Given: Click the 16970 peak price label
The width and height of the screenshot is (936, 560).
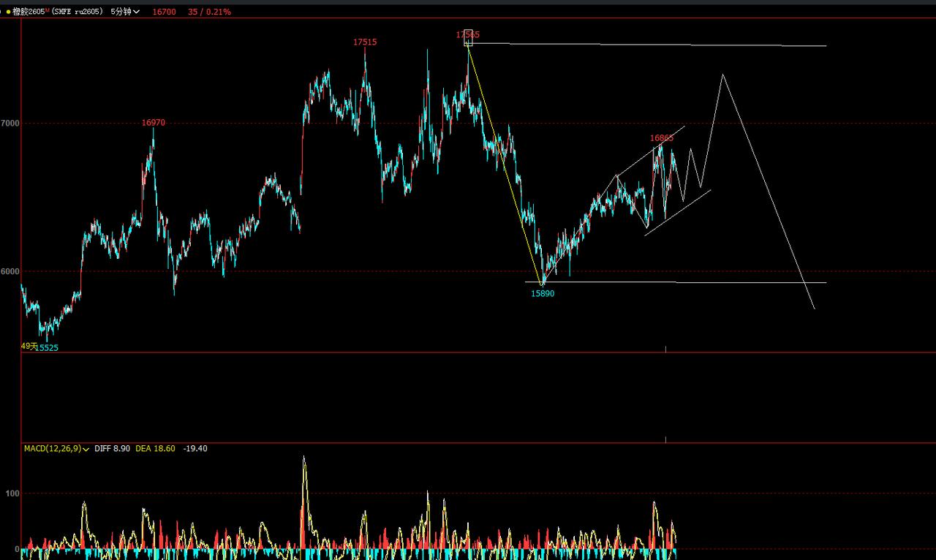Looking at the screenshot, I should click(x=154, y=123).
